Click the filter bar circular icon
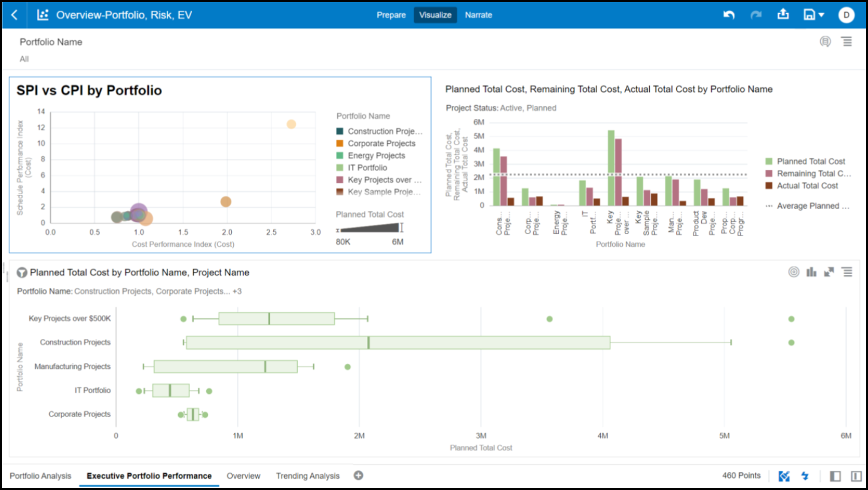Screen dimensions: 868x490 click(x=826, y=41)
